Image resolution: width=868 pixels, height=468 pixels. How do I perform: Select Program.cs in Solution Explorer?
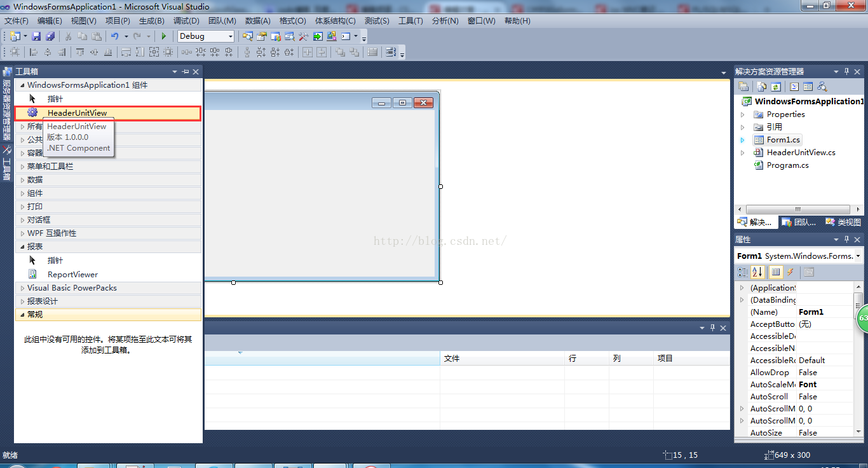[787, 165]
